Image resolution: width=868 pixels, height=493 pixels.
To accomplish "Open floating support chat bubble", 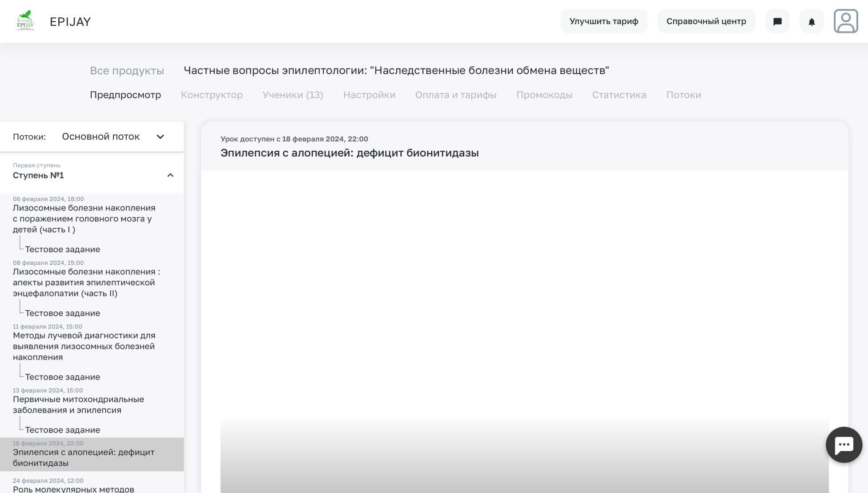I will 844,445.
